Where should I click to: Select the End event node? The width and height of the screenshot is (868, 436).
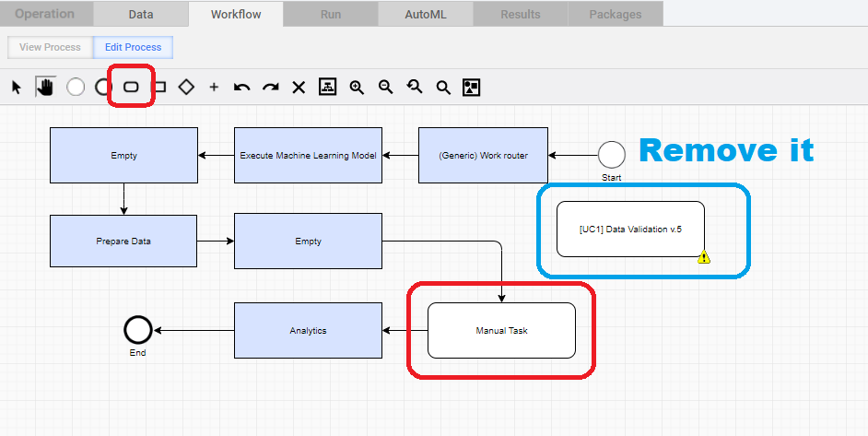(138, 330)
